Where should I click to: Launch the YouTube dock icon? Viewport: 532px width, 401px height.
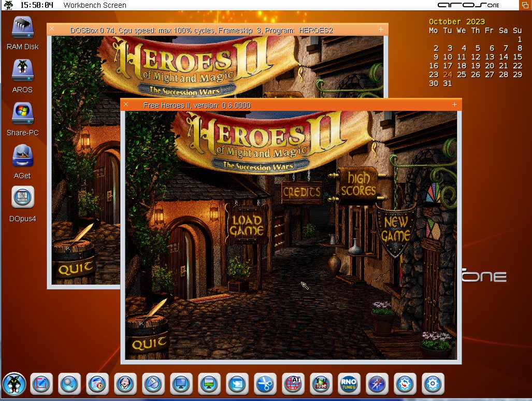(321, 384)
